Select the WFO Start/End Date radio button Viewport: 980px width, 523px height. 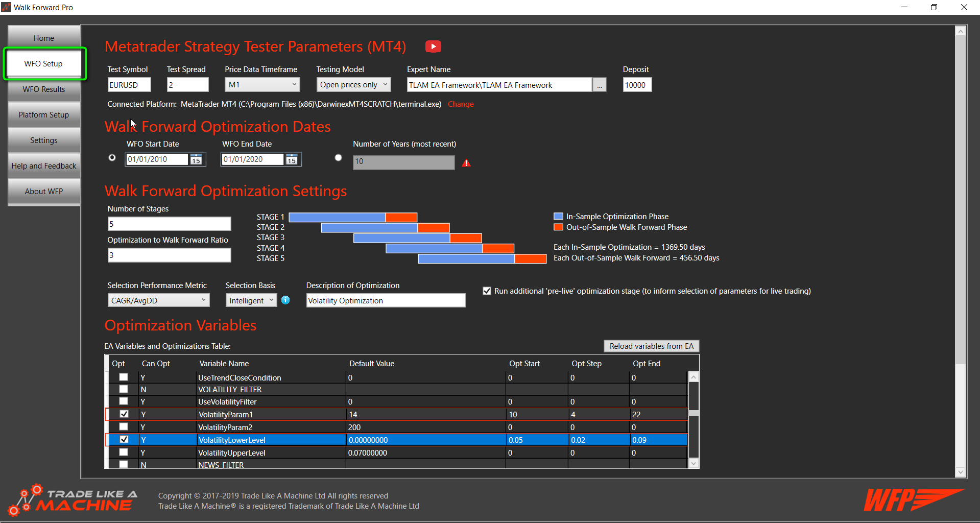pos(112,158)
